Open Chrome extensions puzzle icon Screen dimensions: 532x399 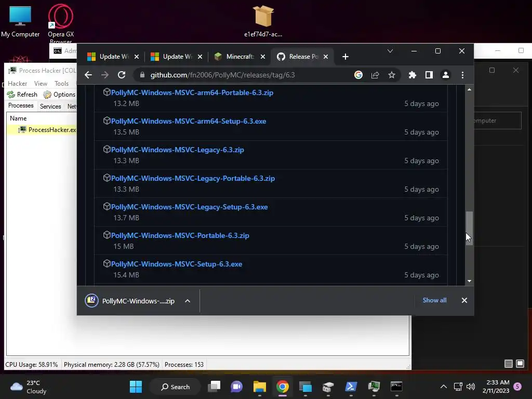412,75
